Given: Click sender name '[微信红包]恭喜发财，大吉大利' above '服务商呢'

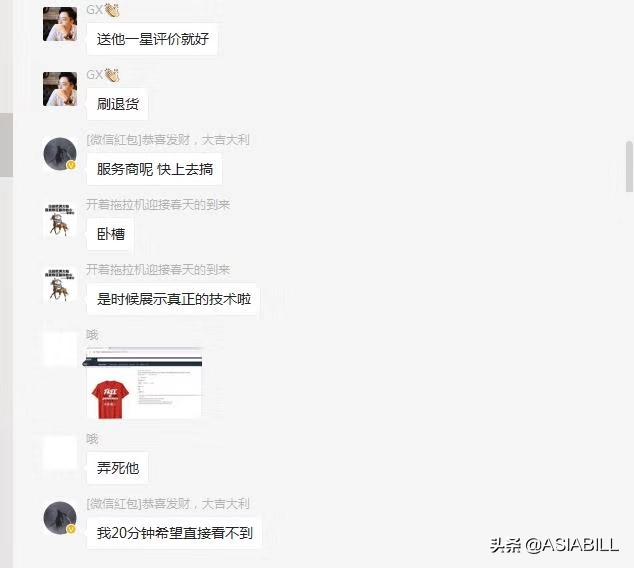Looking at the screenshot, I should pyautogui.click(x=168, y=140).
